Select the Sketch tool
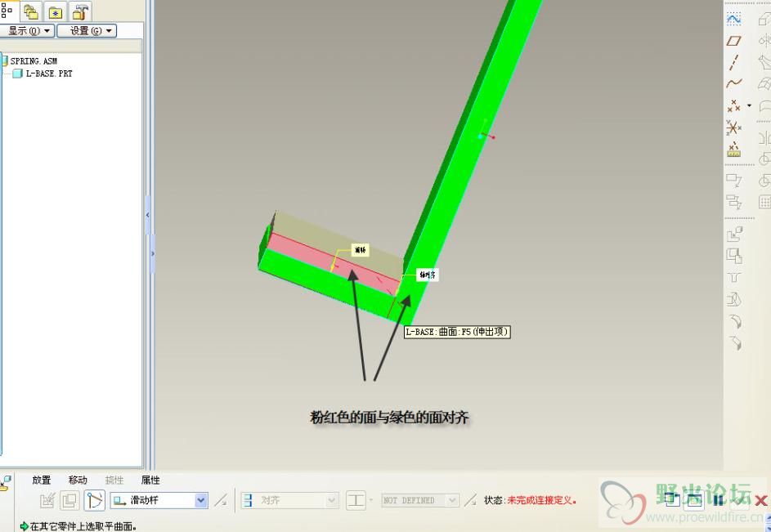The image size is (771, 532). pyautogui.click(x=733, y=19)
